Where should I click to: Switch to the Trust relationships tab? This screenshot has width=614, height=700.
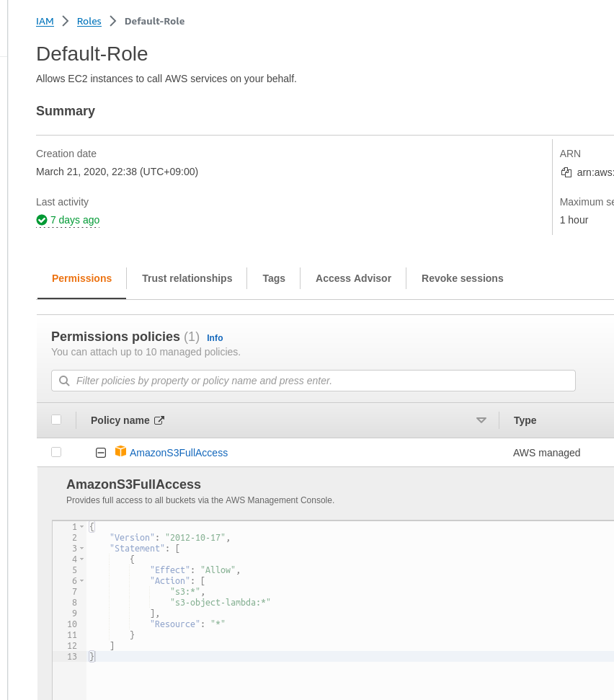187,278
